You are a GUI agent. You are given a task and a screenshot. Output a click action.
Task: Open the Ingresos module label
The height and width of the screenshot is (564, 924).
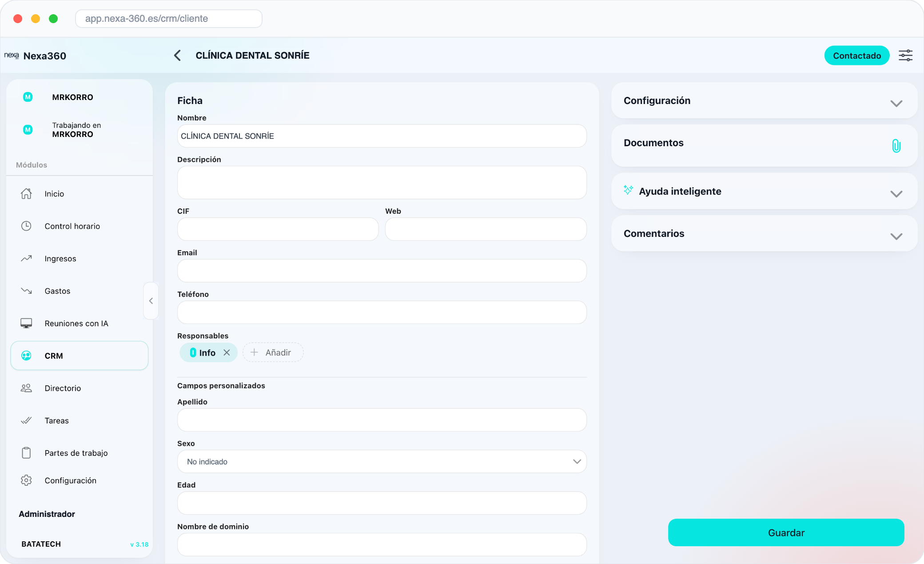(60, 259)
